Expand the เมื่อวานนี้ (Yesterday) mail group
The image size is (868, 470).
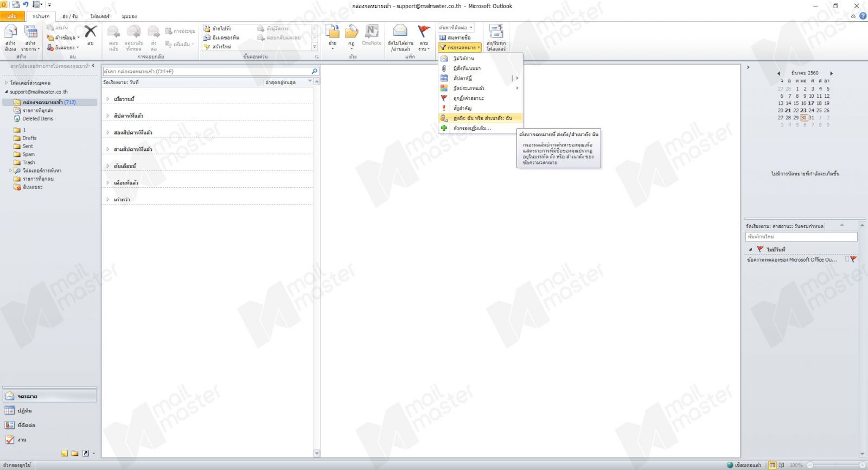click(x=108, y=99)
